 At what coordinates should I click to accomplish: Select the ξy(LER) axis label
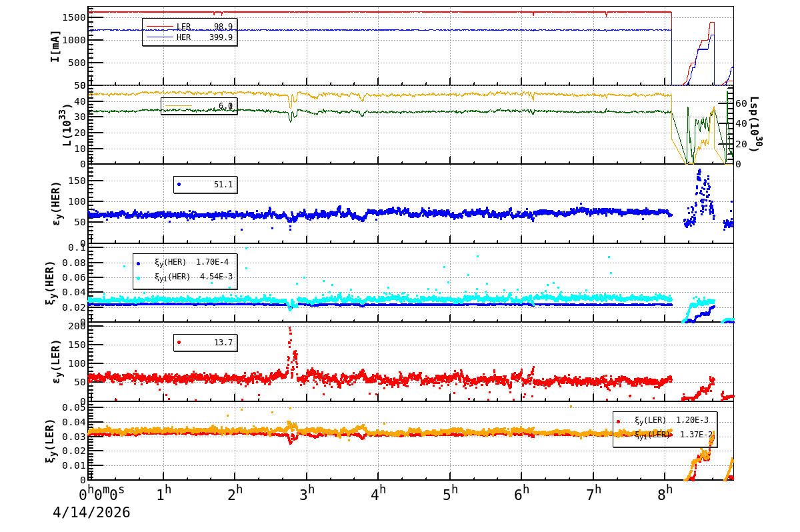(51, 440)
